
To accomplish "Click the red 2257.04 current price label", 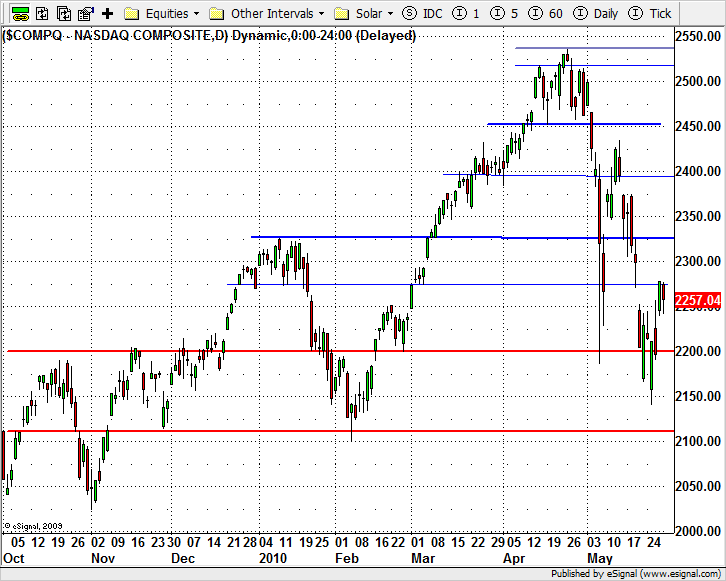I will pyautogui.click(x=698, y=300).
